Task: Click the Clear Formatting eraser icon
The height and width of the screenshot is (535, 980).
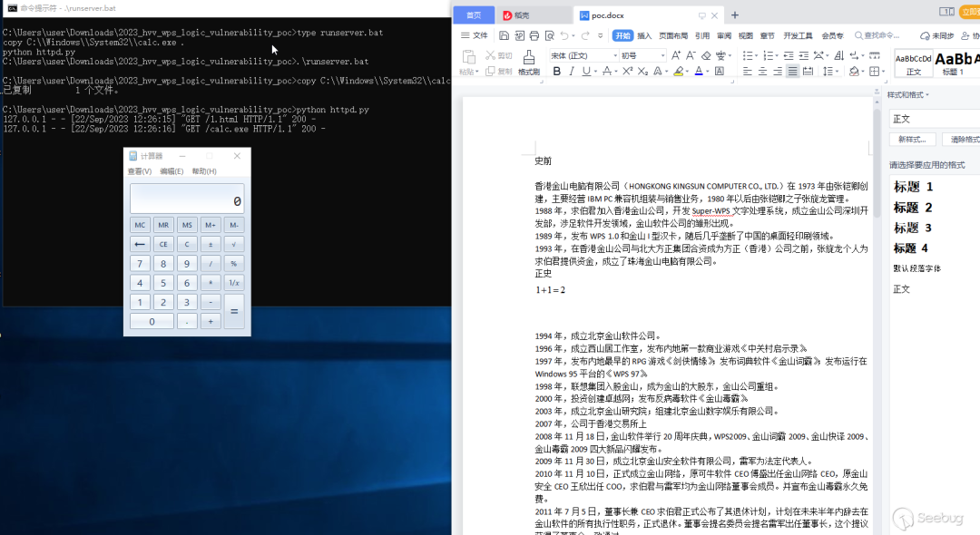Action: (706, 55)
